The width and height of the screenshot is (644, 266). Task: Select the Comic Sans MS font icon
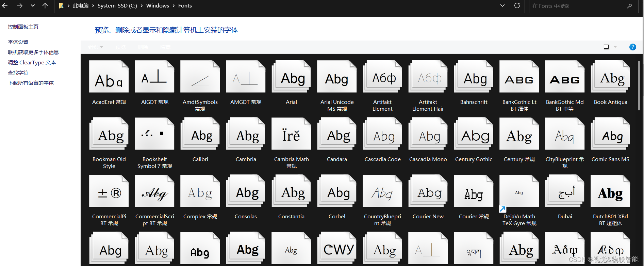pos(610,134)
